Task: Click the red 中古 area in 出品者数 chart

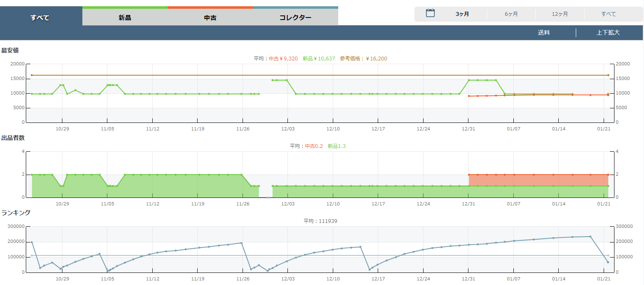Action: coord(537,180)
